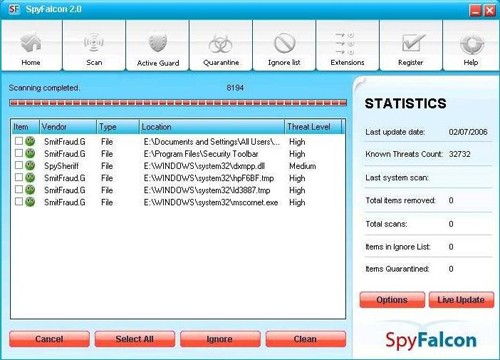This screenshot has height=360, width=500.
Task: Sort by Location column header
Action: pyautogui.click(x=212, y=127)
